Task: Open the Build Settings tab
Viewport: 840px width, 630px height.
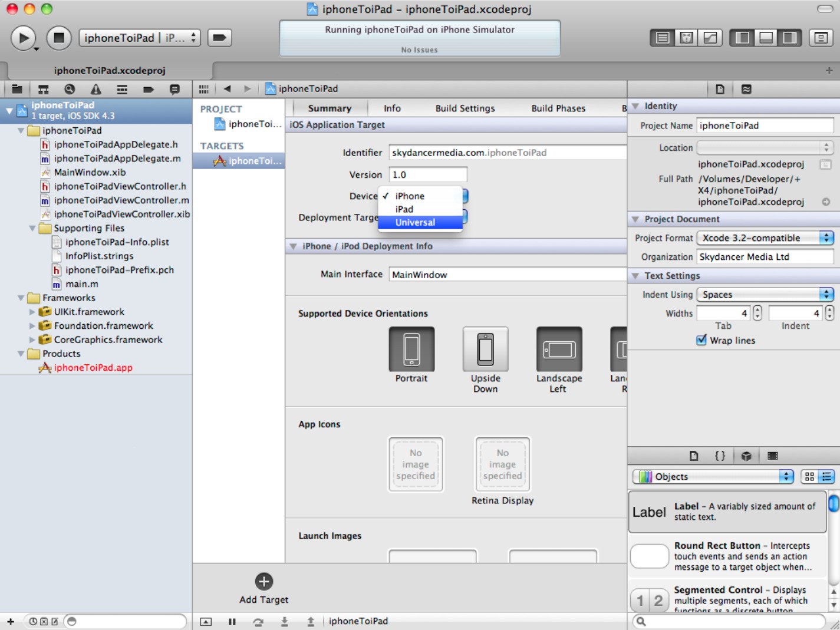Action: (x=465, y=108)
